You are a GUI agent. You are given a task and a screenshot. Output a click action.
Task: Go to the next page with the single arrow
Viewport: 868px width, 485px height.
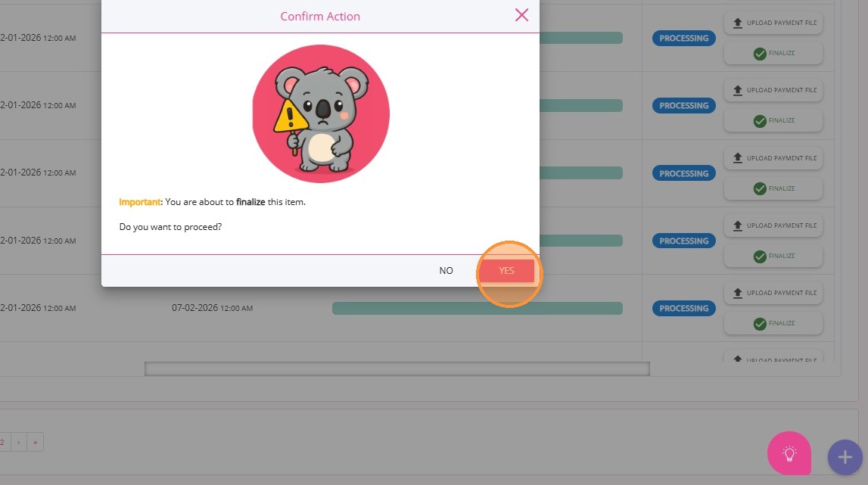coord(19,442)
